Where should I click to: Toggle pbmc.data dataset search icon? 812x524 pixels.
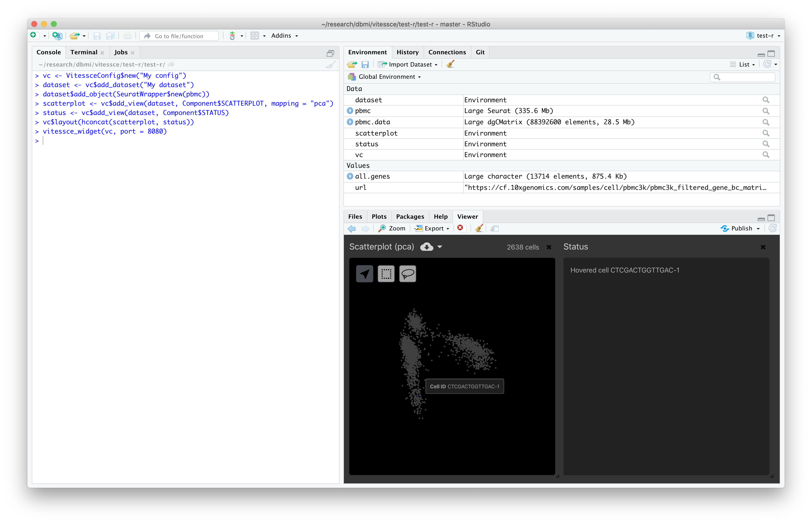click(767, 122)
